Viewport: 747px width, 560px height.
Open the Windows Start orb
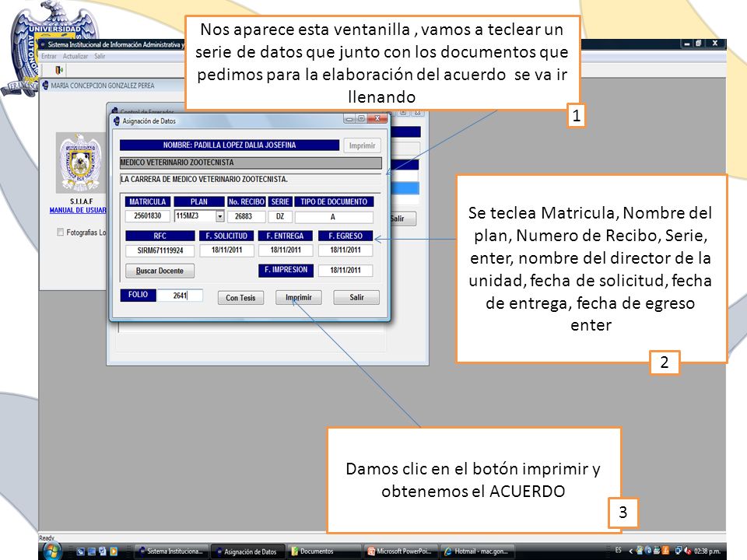coord(52,551)
